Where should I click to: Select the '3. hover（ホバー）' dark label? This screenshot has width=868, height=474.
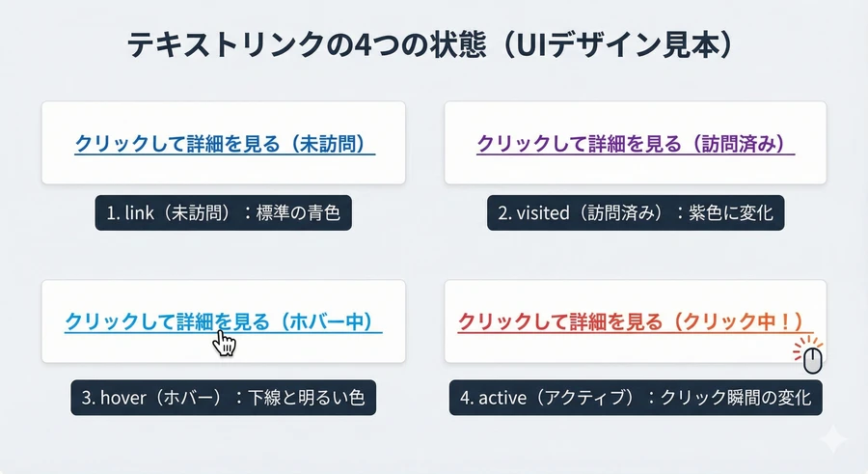point(223,397)
